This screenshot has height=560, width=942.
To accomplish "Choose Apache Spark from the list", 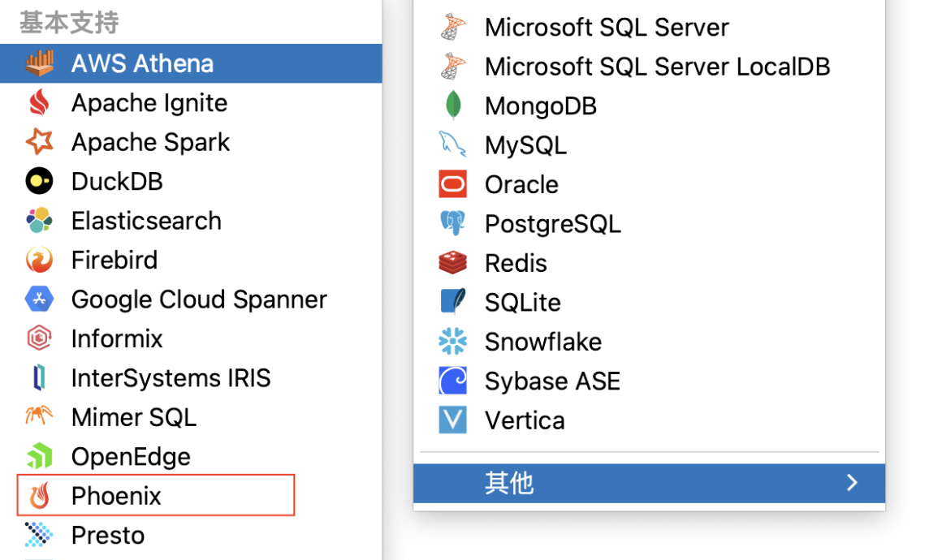I will coord(191,142).
